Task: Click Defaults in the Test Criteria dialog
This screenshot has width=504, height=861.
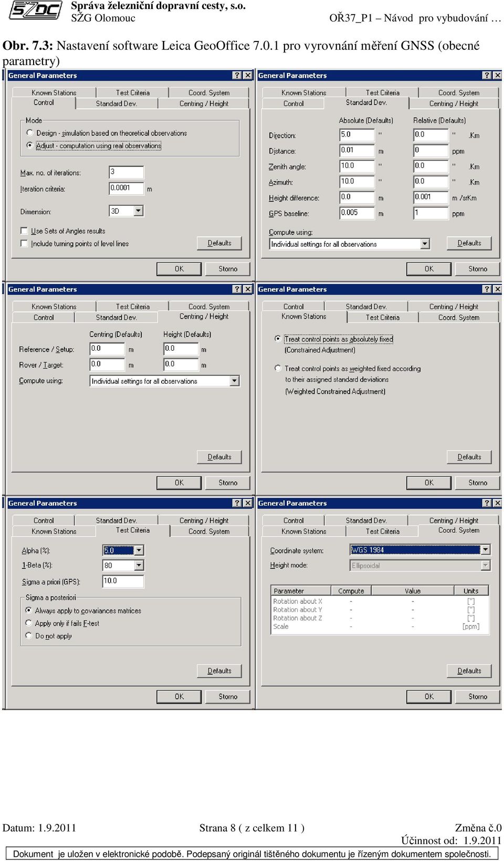Action: [x=219, y=670]
